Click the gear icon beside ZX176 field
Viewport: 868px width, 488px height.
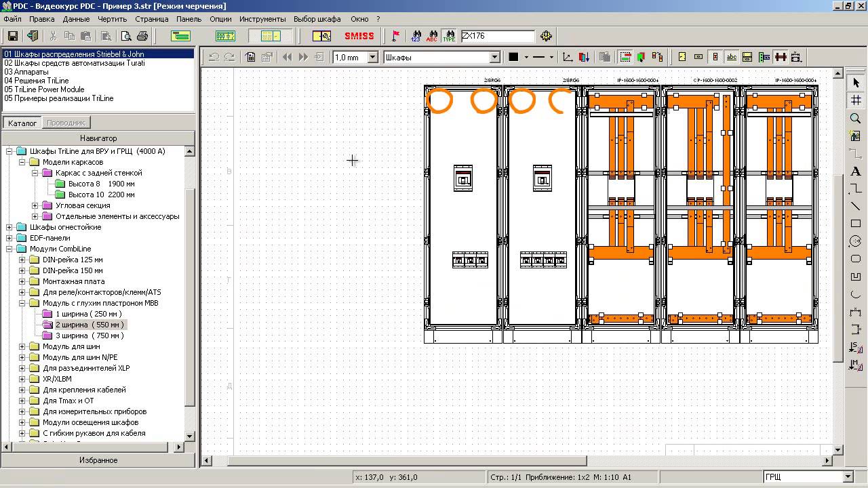[x=546, y=36]
